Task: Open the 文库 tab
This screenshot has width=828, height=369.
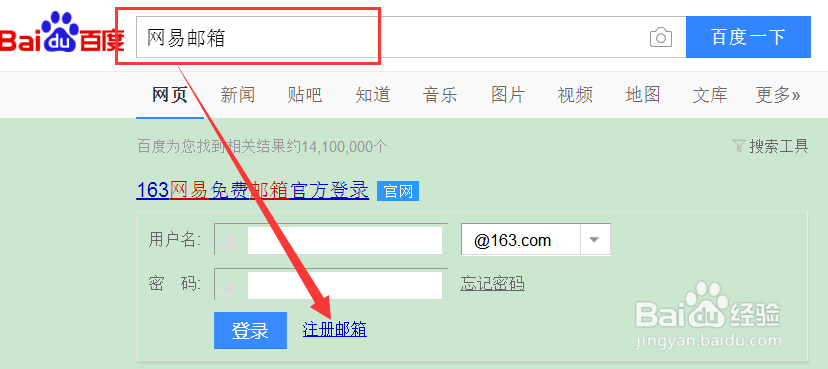Action: (710, 95)
